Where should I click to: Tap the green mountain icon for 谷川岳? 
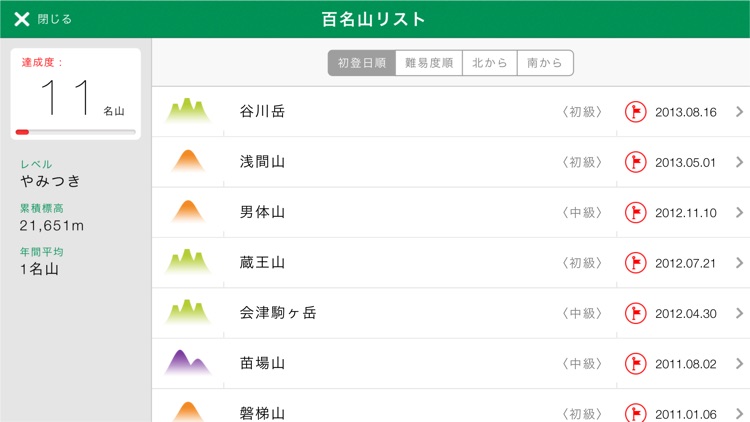click(188, 111)
